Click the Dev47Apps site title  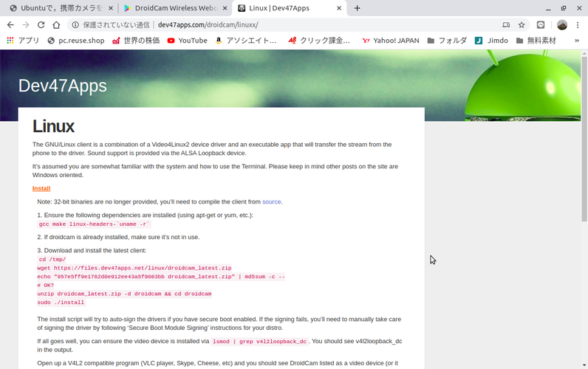click(63, 86)
